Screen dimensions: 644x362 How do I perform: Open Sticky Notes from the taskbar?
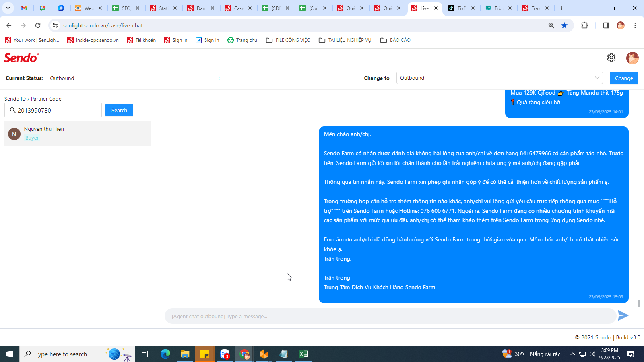click(205, 354)
